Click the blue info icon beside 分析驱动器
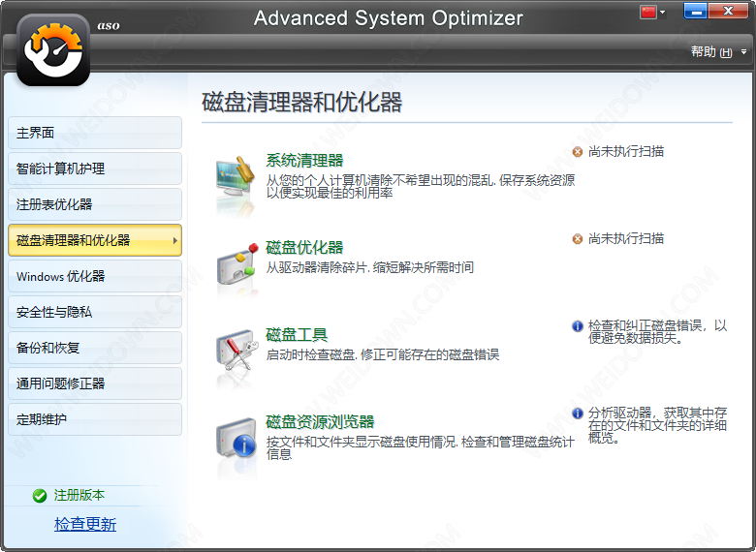This screenshot has width=756, height=552. click(577, 413)
